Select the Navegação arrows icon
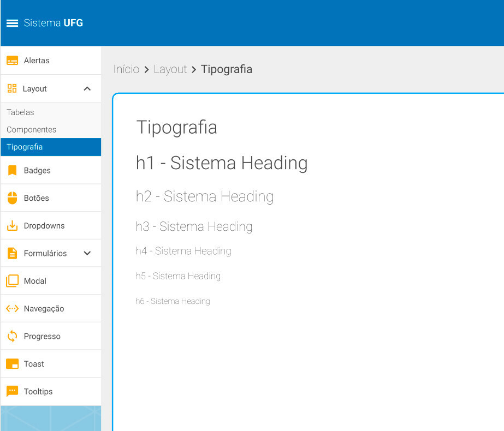Image resolution: width=504 pixels, height=431 pixels. 12,309
